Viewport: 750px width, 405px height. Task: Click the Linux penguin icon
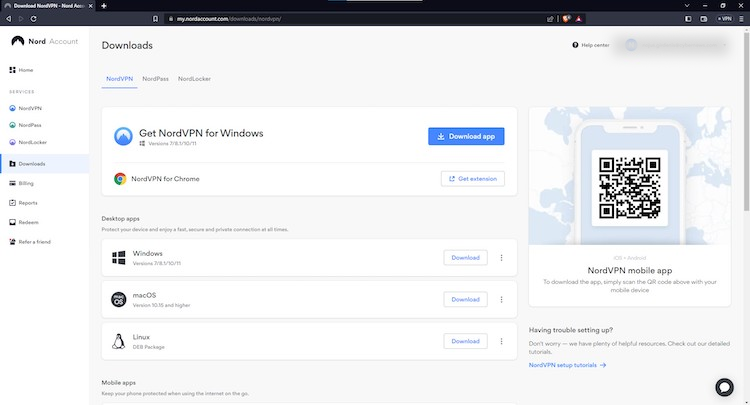(118, 341)
